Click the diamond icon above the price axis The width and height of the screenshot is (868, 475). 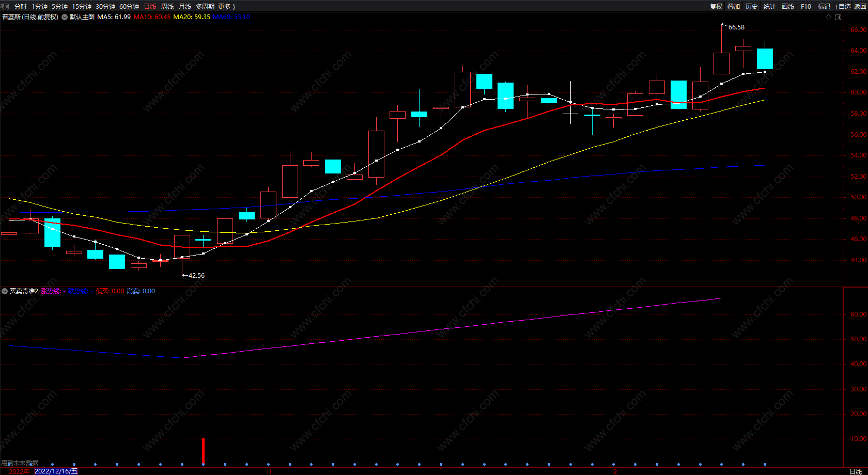pyautogui.click(x=829, y=17)
